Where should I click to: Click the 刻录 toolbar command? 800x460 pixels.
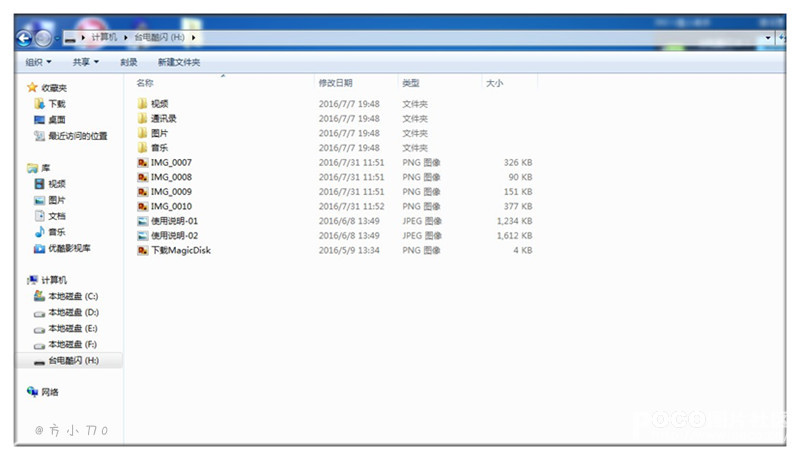[x=129, y=62]
